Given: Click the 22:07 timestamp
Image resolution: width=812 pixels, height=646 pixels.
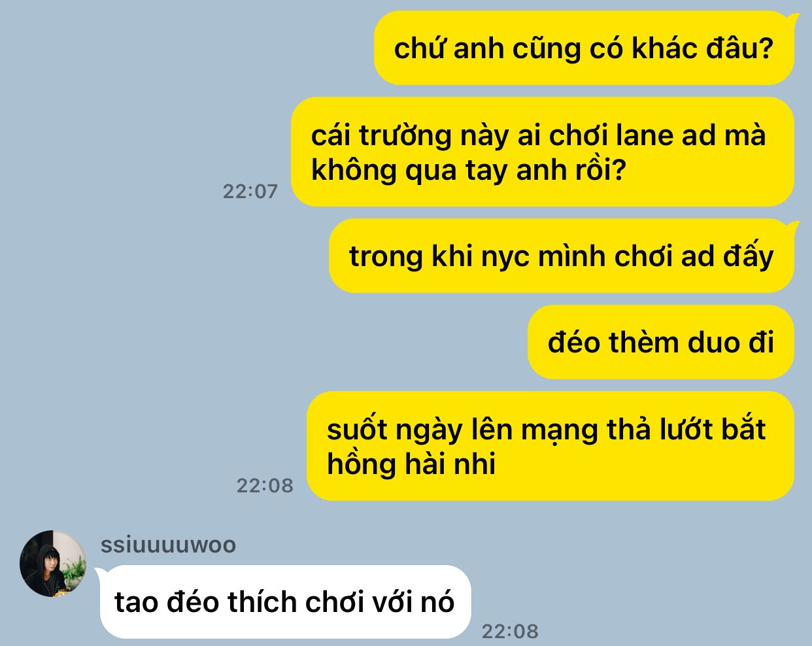Looking at the screenshot, I should tap(250, 191).
